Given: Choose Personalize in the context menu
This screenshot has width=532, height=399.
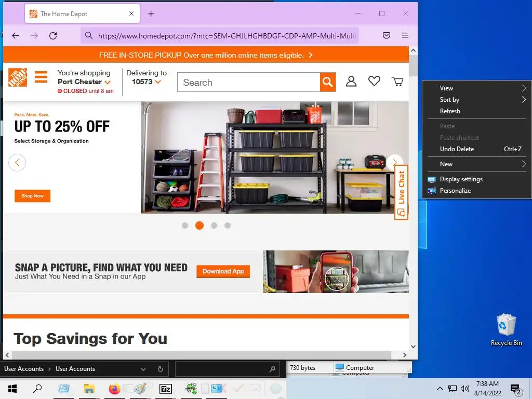Looking at the screenshot, I should (477, 191).
